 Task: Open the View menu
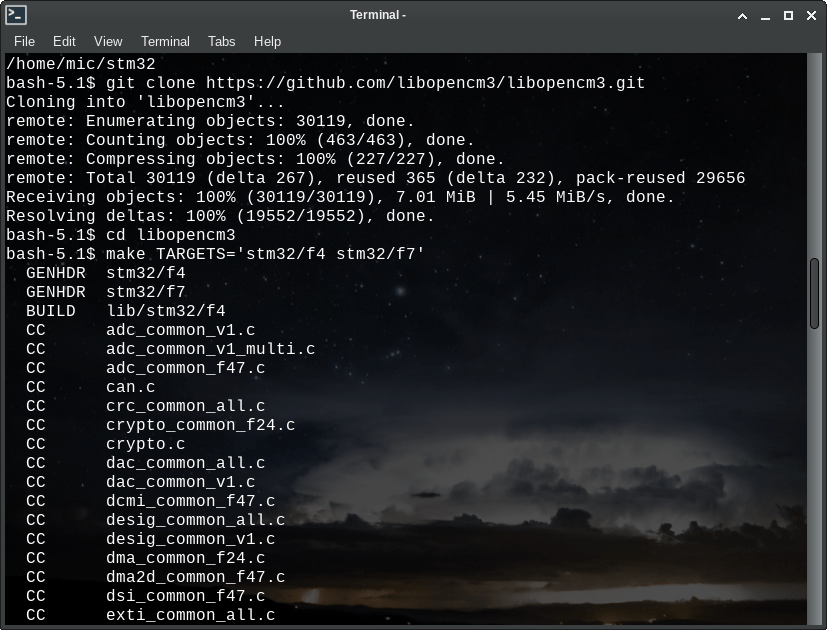pyautogui.click(x=108, y=41)
